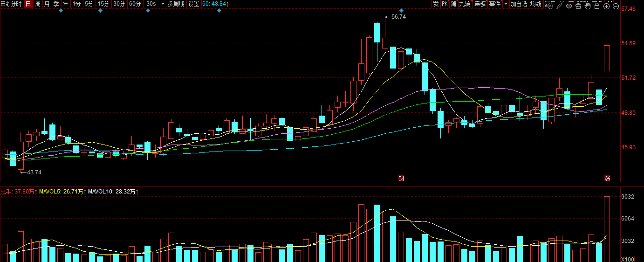Click the red 涨 marker on chart
The height and width of the screenshot is (262, 644).
pos(607,178)
